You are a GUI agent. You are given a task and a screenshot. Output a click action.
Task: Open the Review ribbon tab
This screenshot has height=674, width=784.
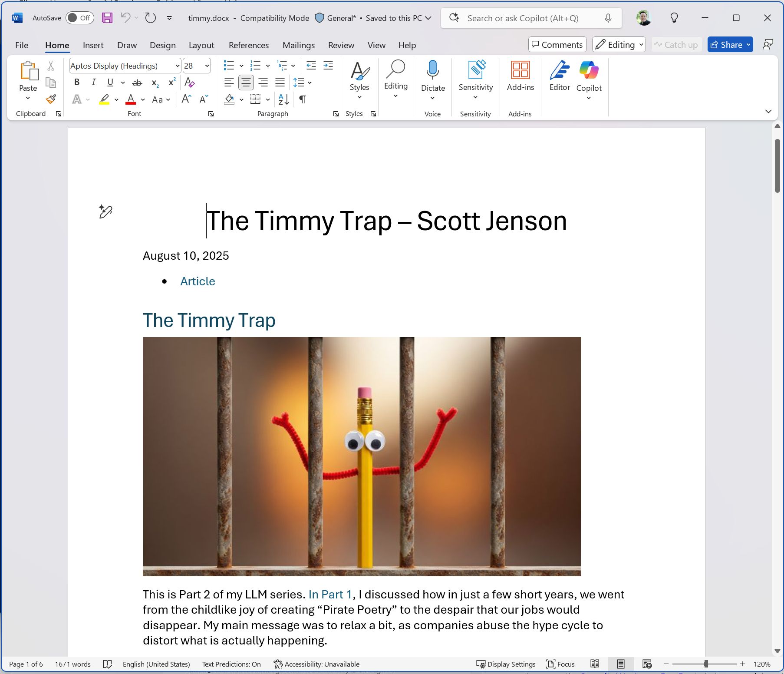point(341,45)
